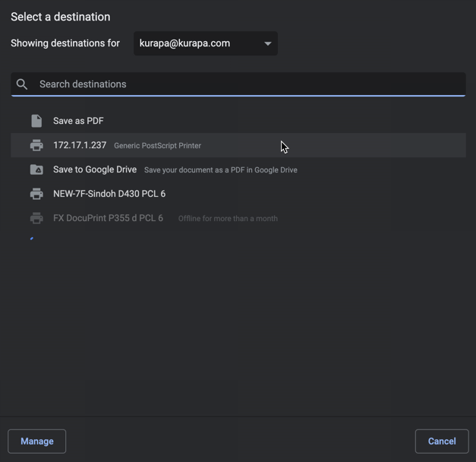Click 'Offline for more than a month' status
476x462 pixels.
tap(228, 219)
